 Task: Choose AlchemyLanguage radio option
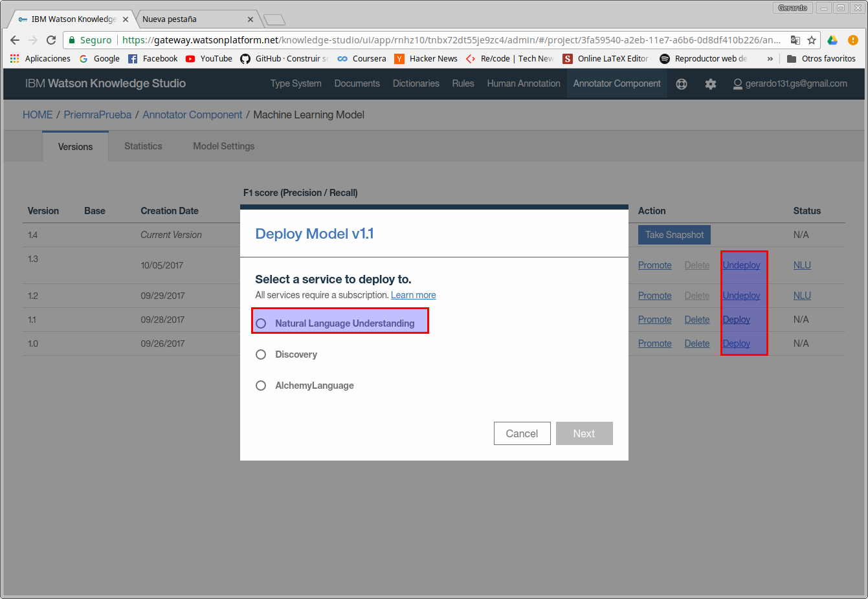point(261,386)
